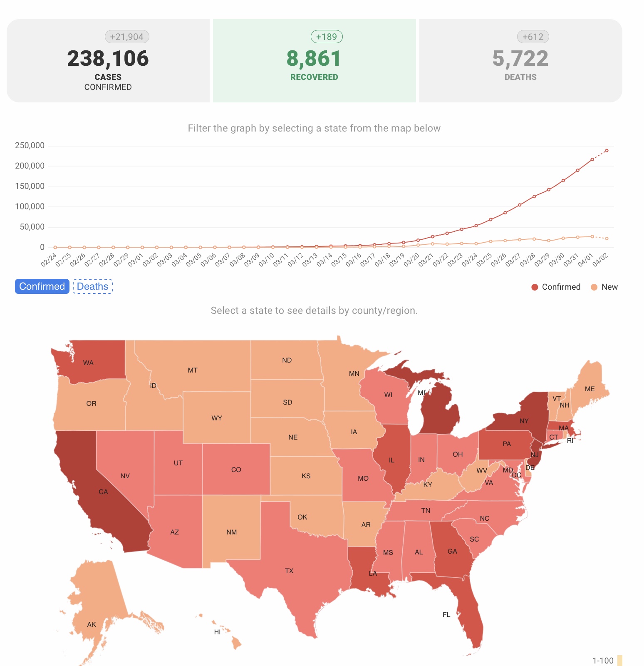The height and width of the screenshot is (666, 644).
Task: Click the 1-100 legend color swatch
Action: pyautogui.click(x=620, y=661)
